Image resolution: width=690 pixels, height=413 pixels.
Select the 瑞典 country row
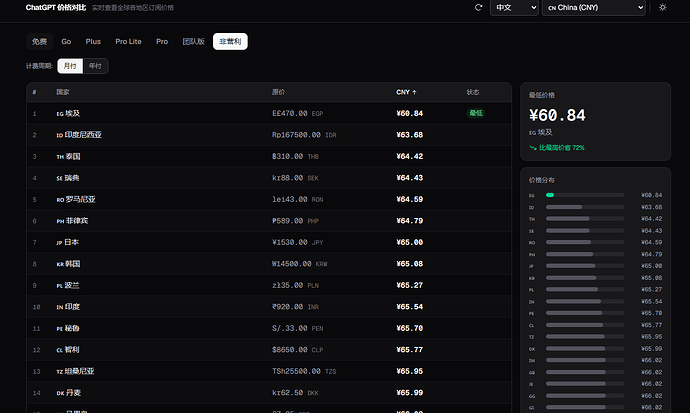pos(269,178)
